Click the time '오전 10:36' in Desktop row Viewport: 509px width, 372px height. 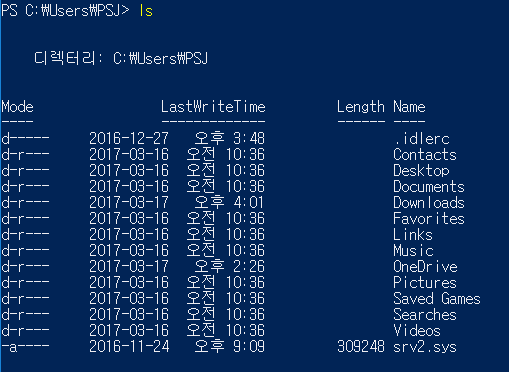pyautogui.click(x=226, y=171)
